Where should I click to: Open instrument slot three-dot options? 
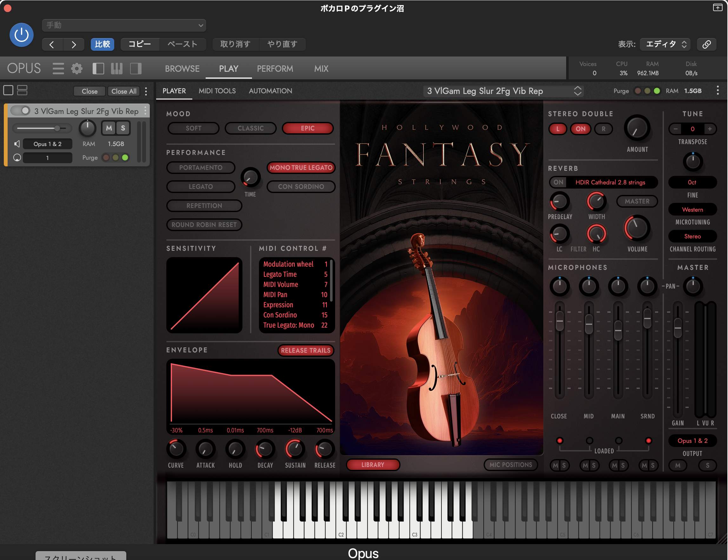(x=145, y=110)
